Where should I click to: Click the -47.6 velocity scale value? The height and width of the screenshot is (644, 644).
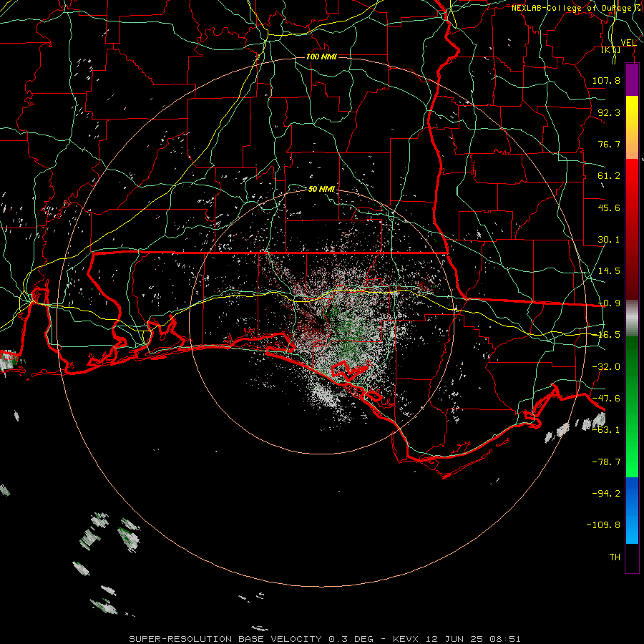(606, 399)
